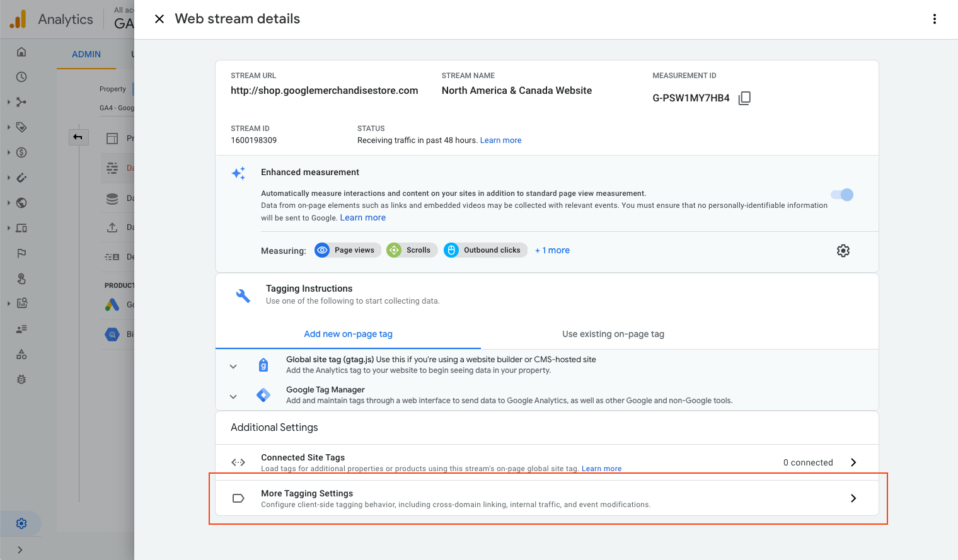The height and width of the screenshot is (560, 958).
Task: Open the three-dot overflow menu
Action: pos(934,19)
